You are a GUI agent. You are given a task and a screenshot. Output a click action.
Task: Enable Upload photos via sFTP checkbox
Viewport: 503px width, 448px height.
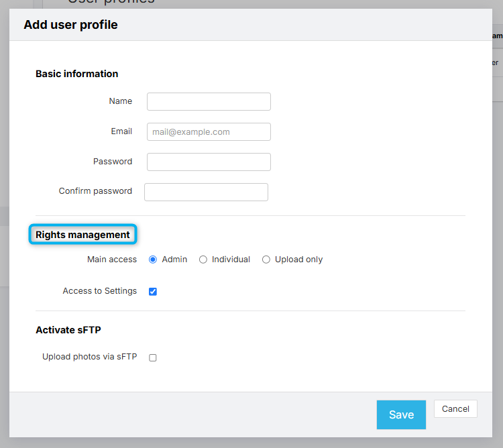[x=153, y=357]
